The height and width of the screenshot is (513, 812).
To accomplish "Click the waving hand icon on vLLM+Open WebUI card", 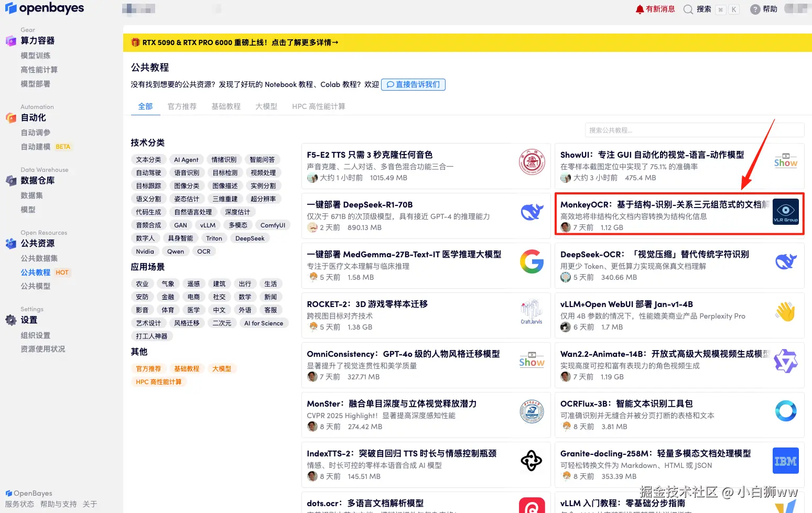I will [785, 311].
